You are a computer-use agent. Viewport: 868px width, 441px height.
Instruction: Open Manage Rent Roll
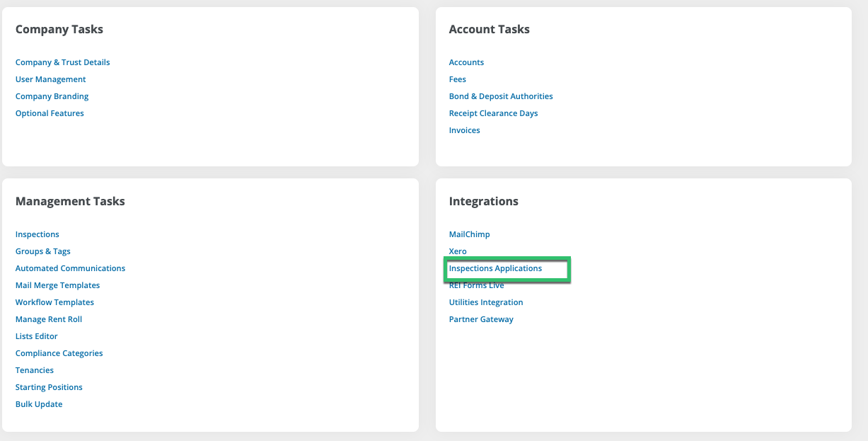click(x=49, y=319)
